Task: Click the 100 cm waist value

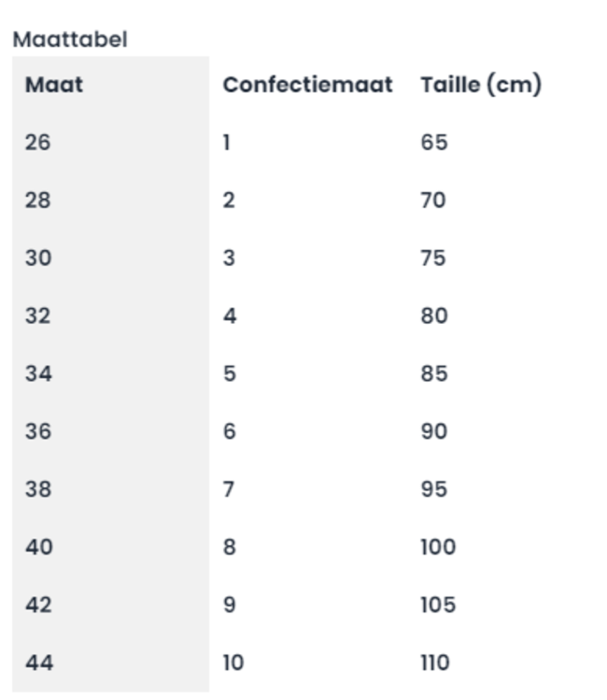Action: point(438,548)
